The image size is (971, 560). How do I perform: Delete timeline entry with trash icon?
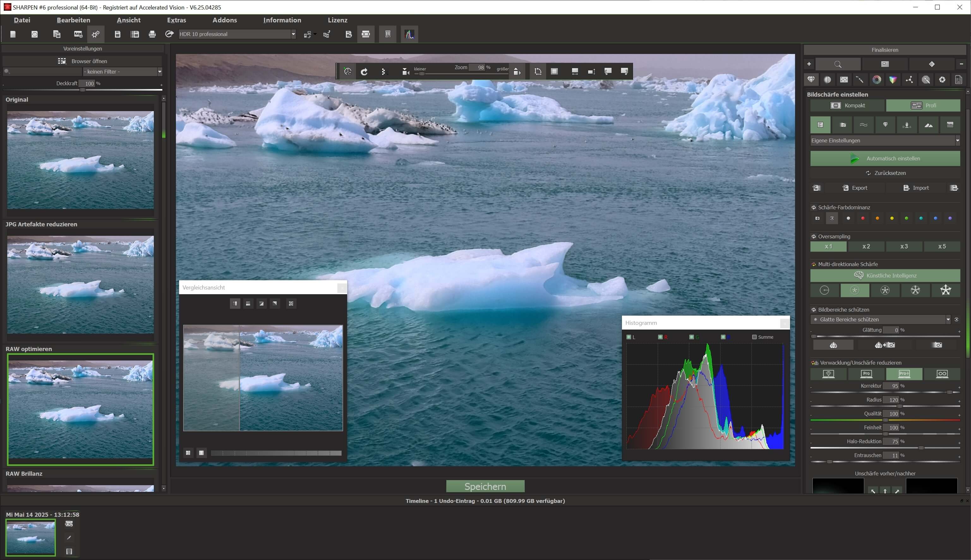coord(69,551)
